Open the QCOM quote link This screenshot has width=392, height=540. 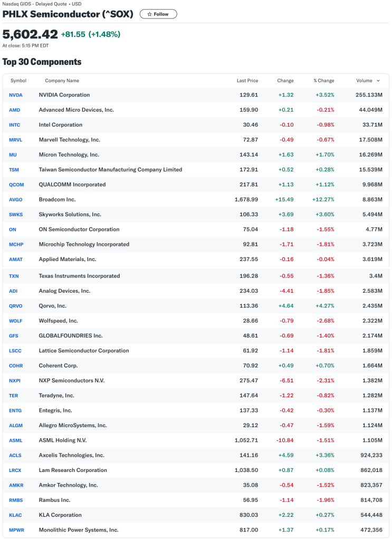16,185
